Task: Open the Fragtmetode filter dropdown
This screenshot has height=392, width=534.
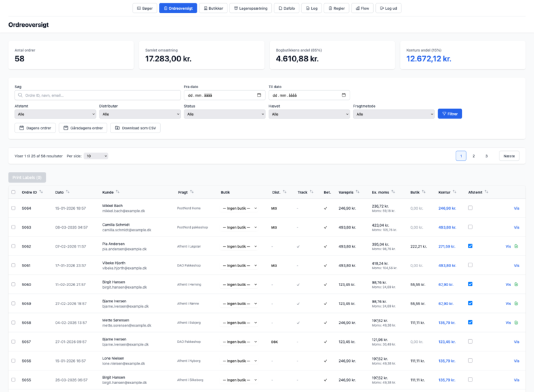Action: (393, 114)
